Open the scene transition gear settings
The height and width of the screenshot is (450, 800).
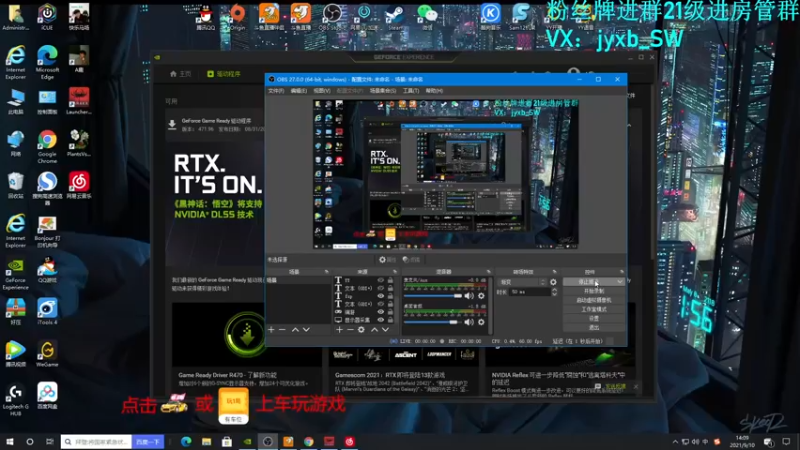[x=554, y=282]
